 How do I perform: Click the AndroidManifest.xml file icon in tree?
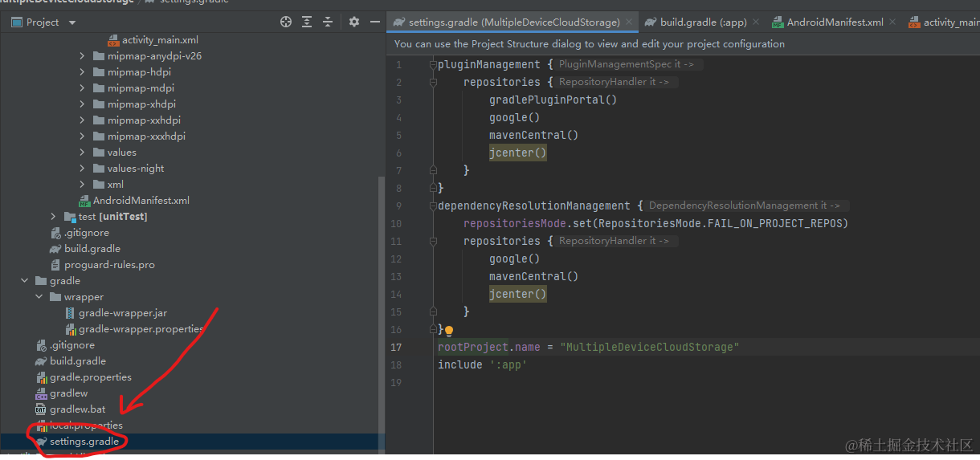pos(84,201)
